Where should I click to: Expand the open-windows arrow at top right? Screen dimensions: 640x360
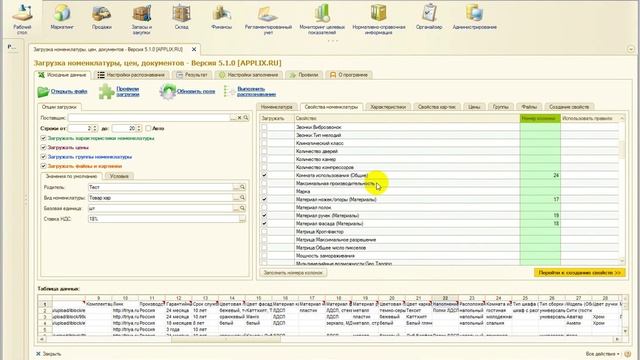coord(631,49)
